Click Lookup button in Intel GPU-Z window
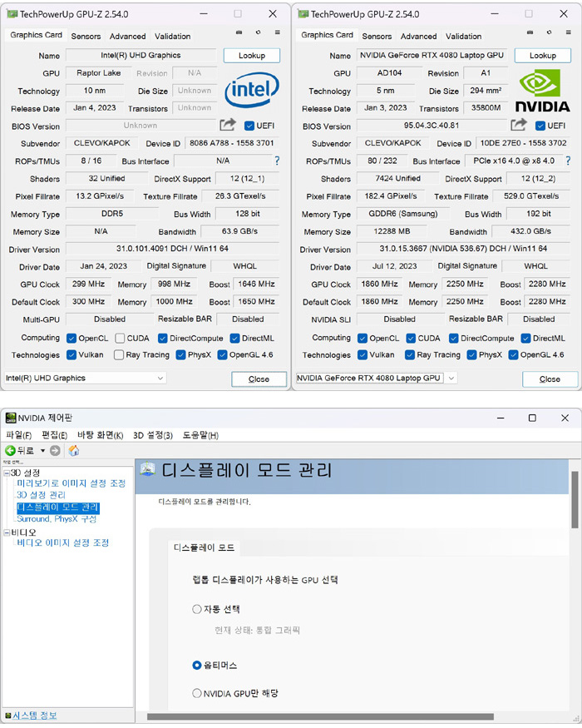Viewport: 582px width, 728px height. click(252, 55)
